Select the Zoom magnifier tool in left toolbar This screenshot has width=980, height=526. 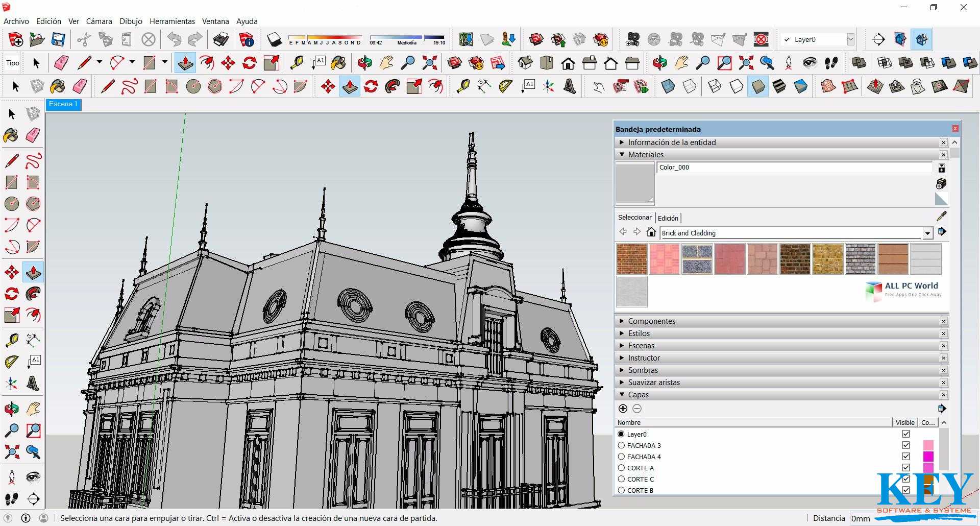11,431
